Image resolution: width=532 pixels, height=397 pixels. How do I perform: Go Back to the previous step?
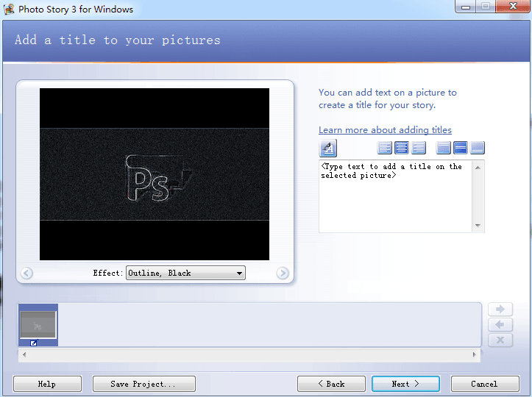[x=331, y=384]
